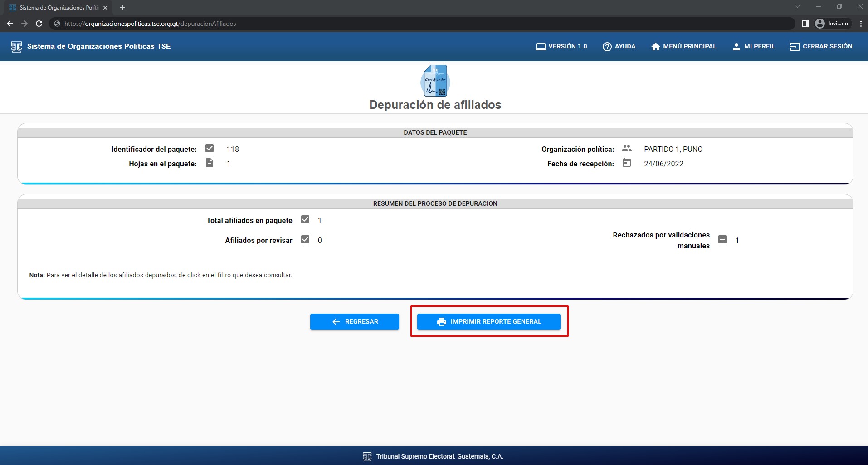Click the browser side panel icon
The width and height of the screenshot is (868, 465).
(x=805, y=24)
